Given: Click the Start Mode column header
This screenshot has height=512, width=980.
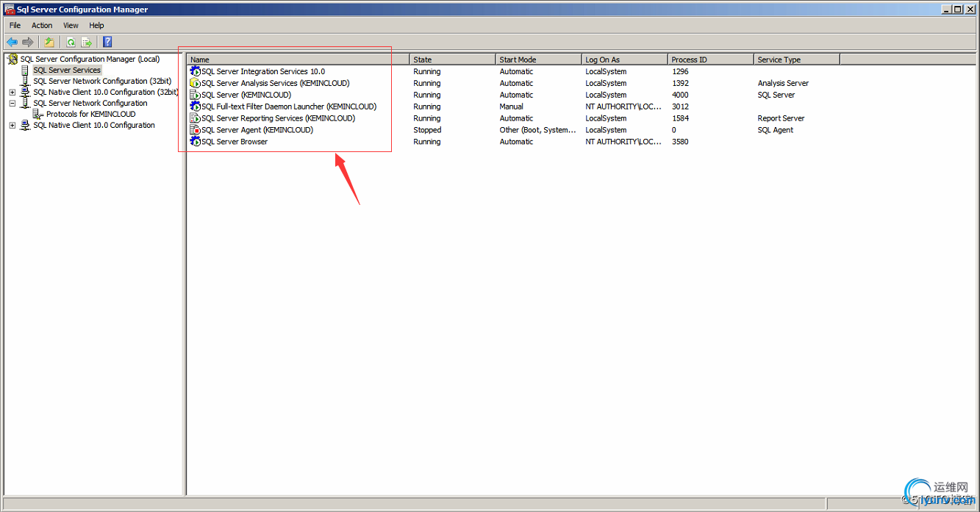Looking at the screenshot, I should coord(539,60).
